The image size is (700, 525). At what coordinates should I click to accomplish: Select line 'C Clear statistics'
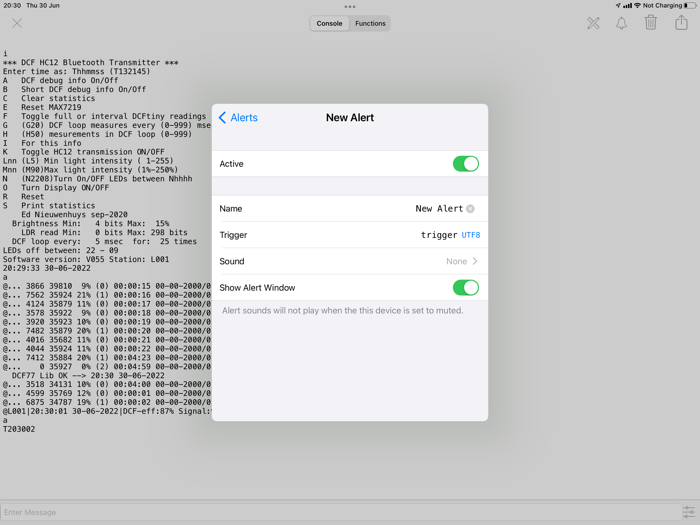point(49,98)
